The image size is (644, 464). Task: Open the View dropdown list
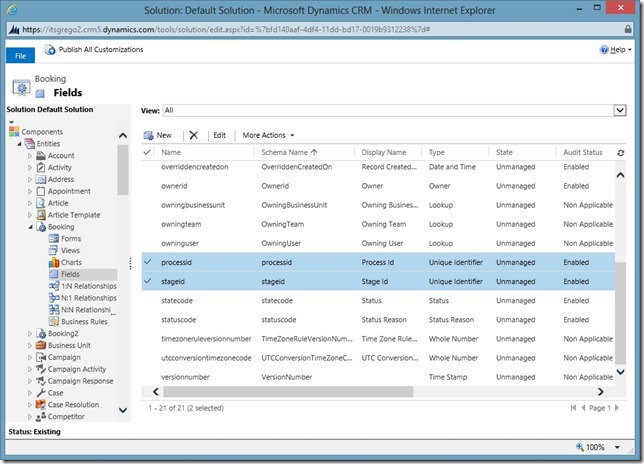[x=619, y=111]
